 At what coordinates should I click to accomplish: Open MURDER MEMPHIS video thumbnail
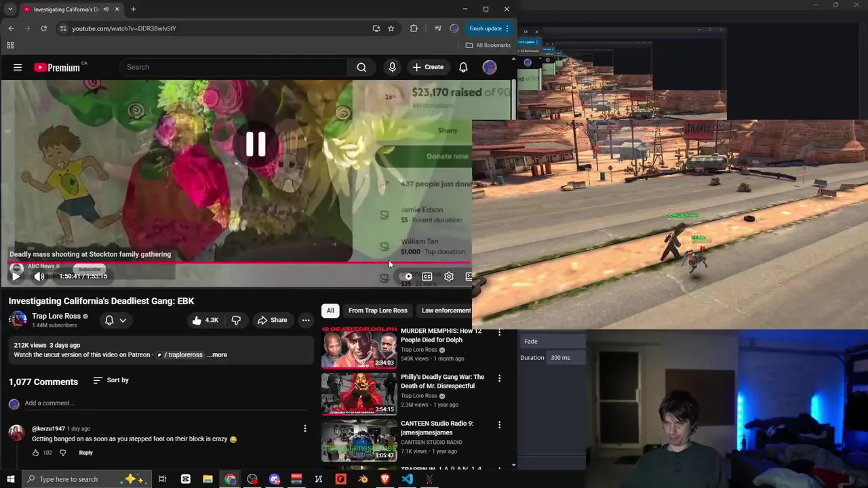pyautogui.click(x=359, y=348)
